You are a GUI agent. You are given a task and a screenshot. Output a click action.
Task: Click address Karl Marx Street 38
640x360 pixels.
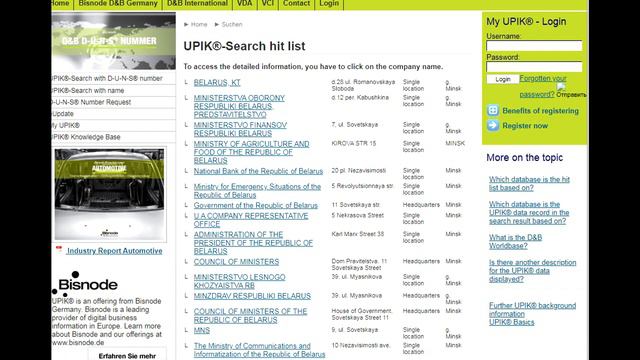click(x=358, y=234)
